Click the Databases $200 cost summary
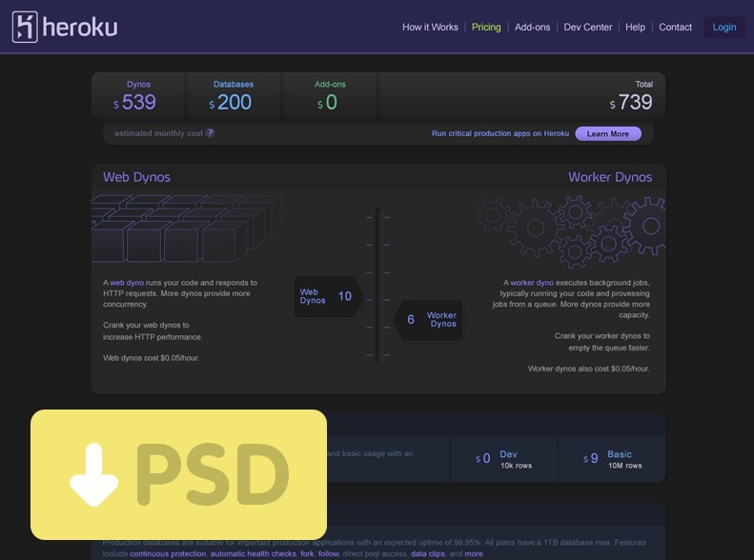This screenshot has height=560, width=754. tap(234, 96)
